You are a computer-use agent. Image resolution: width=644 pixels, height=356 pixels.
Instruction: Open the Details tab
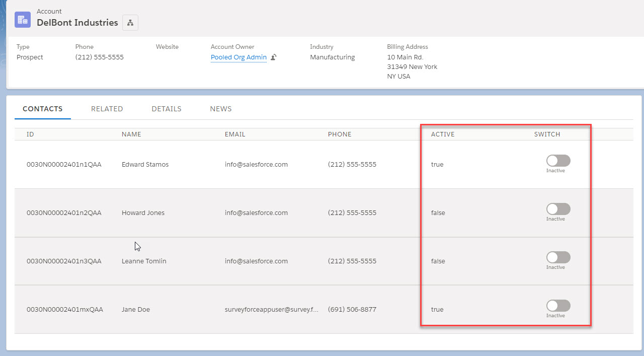coord(166,109)
